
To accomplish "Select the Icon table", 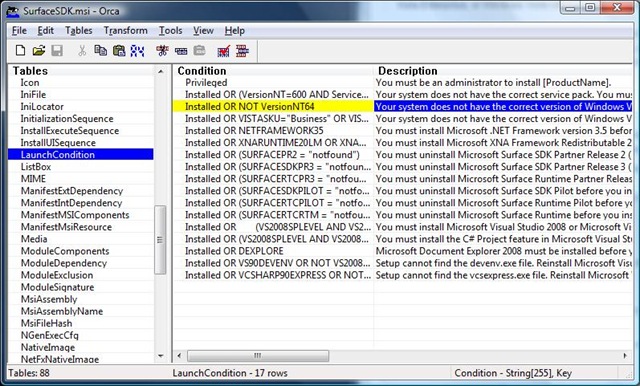I will pos(30,82).
